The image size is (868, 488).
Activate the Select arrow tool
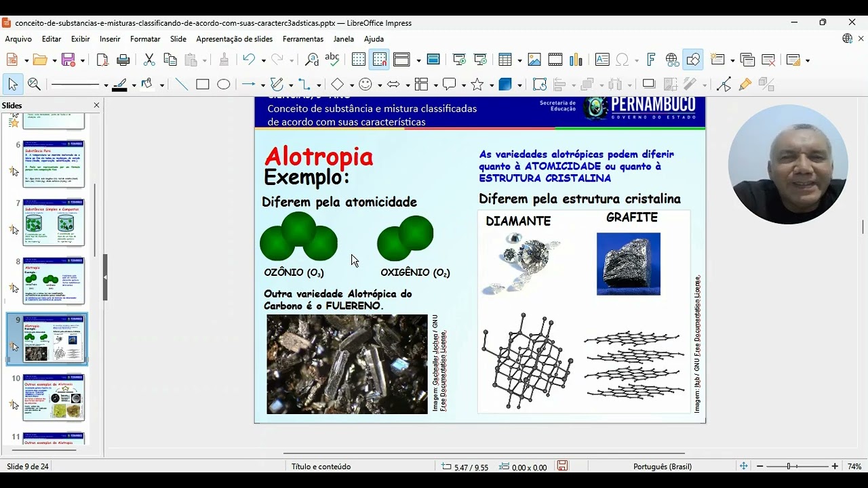(x=12, y=85)
